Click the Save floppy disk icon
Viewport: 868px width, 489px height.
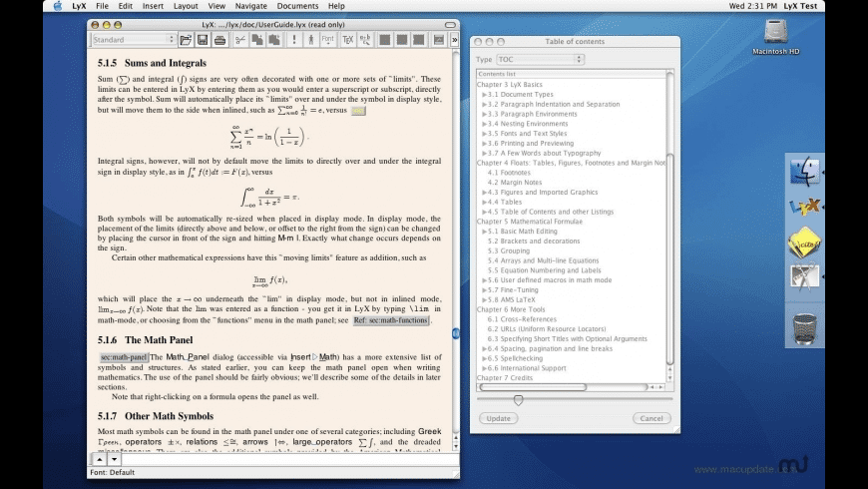click(x=203, y=40)
